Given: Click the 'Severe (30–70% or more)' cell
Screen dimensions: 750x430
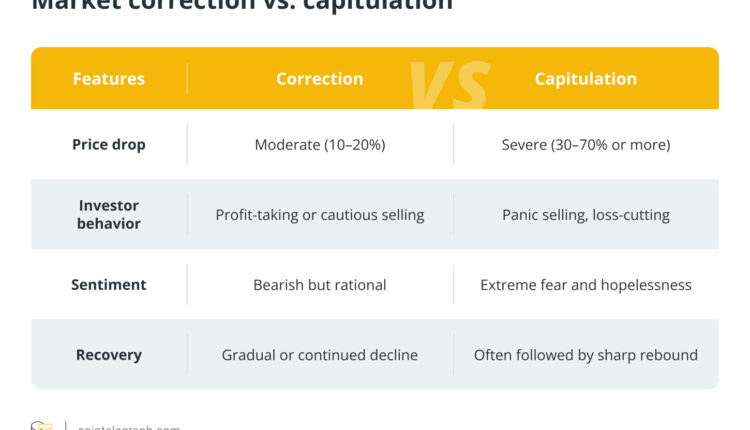Looking at the screenshot, I should [586, 145].
